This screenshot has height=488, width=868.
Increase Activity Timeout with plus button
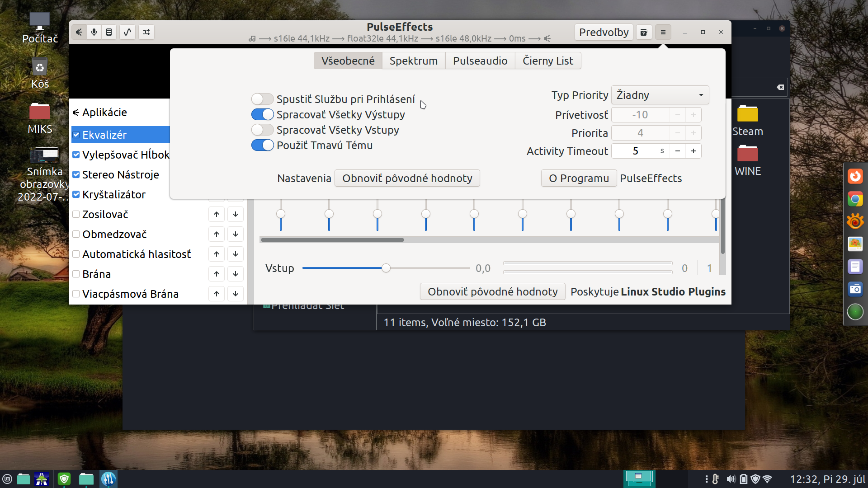(x=693, y=151)
